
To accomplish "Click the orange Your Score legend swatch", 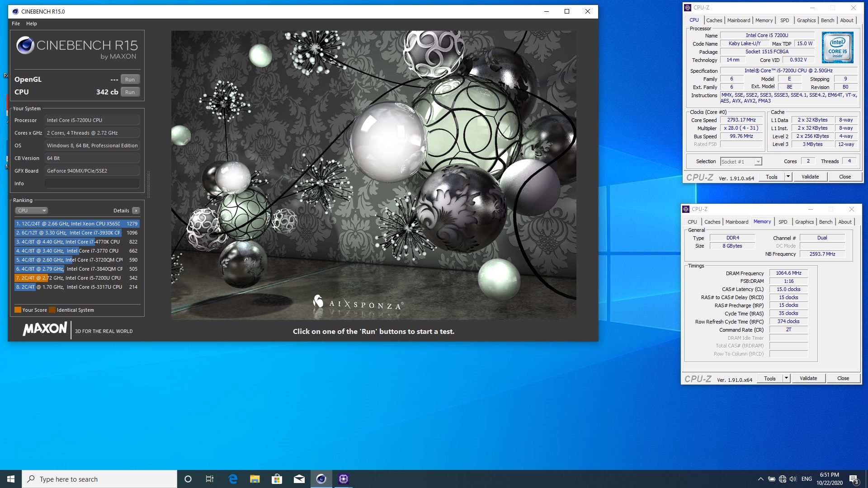I will coord(18,310).
